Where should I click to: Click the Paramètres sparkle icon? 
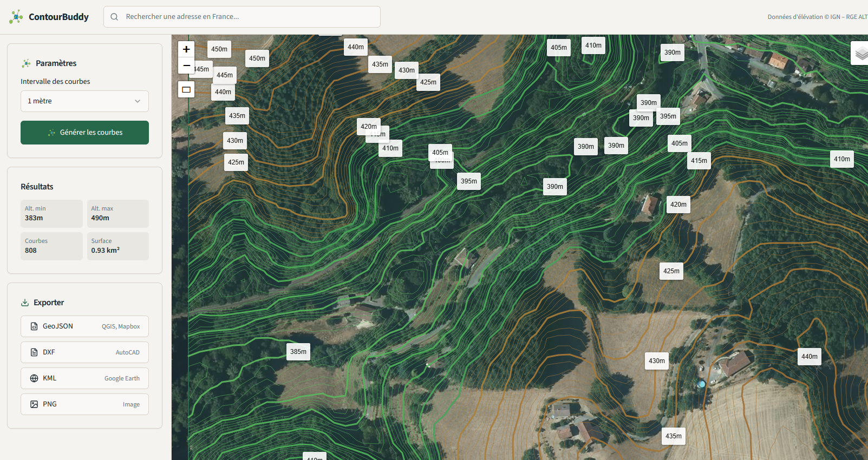pyautogui.click(x=26, y=63)
